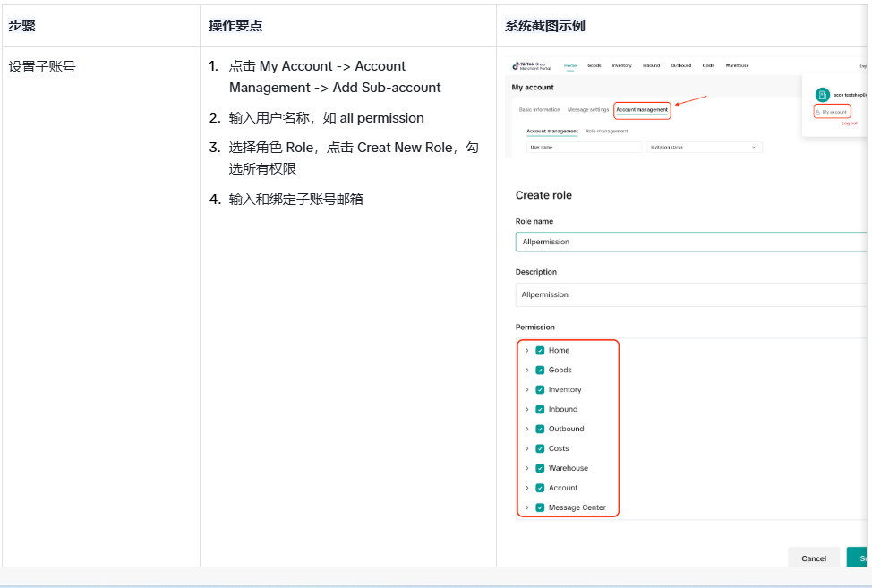Open the Goods menu in top navigation

594,66
